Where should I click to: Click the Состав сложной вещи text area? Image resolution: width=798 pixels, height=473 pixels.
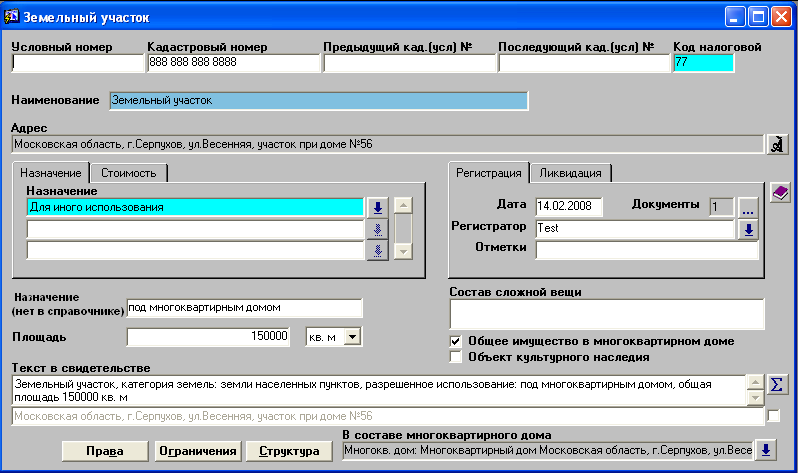tap(607, 314)
